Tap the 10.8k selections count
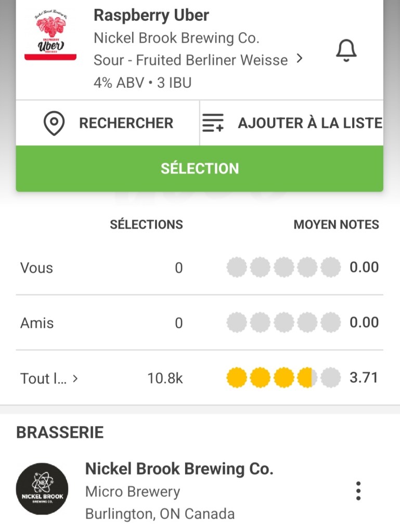Screen dimensions: 400x532 [x=165, y=378]
